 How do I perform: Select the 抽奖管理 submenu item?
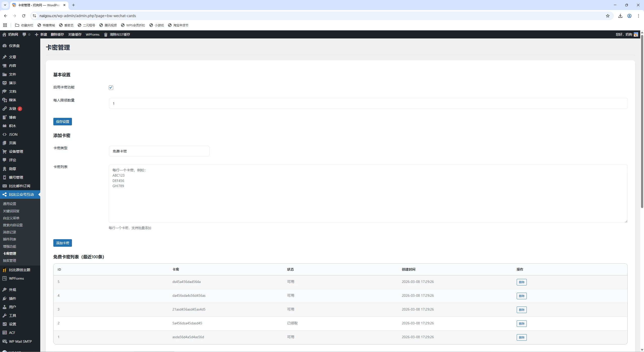pos(10,261)
